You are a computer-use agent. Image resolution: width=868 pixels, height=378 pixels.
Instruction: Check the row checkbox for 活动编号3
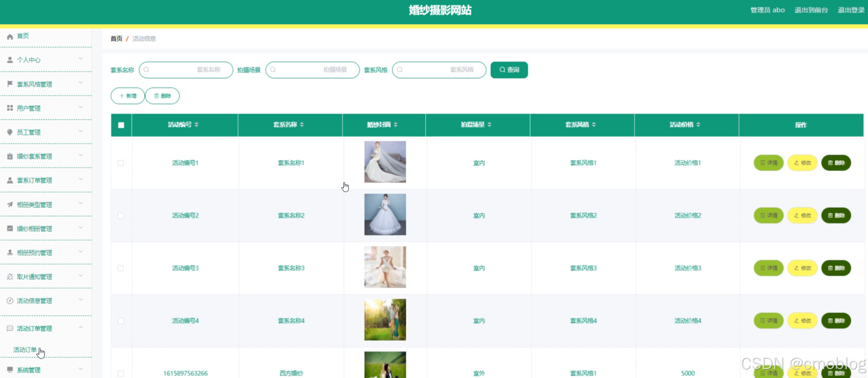(x=121, y=268)
